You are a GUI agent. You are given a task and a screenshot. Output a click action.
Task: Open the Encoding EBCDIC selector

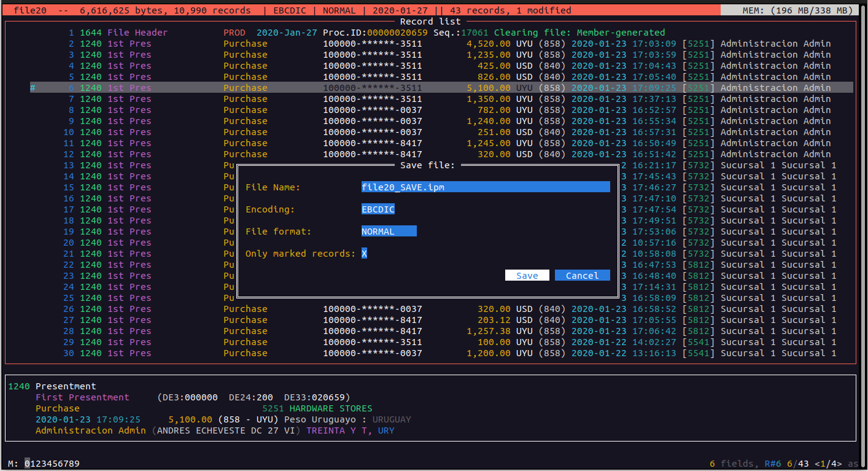coord(378,209)
